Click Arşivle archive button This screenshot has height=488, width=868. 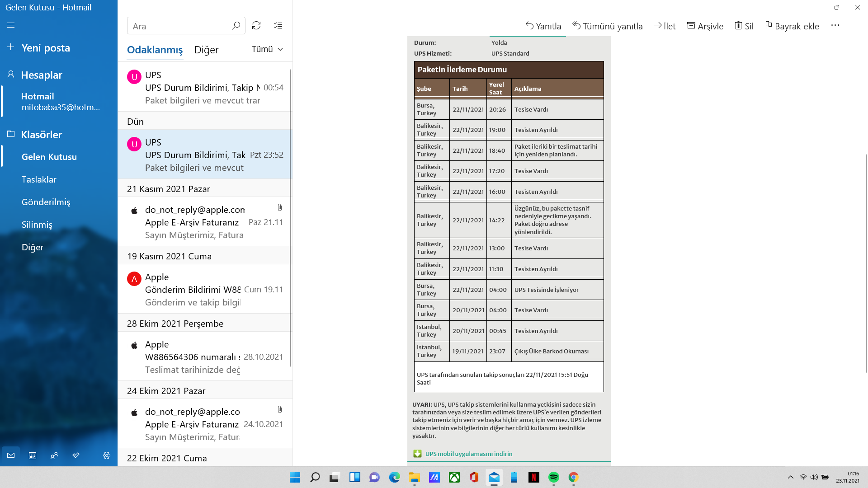[x=705, y=26]
